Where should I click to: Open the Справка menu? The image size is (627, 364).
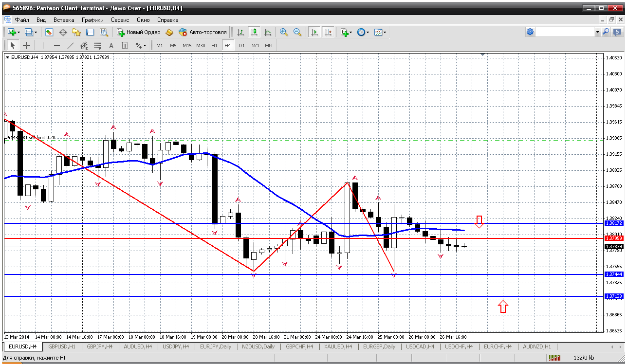point(167,20)
